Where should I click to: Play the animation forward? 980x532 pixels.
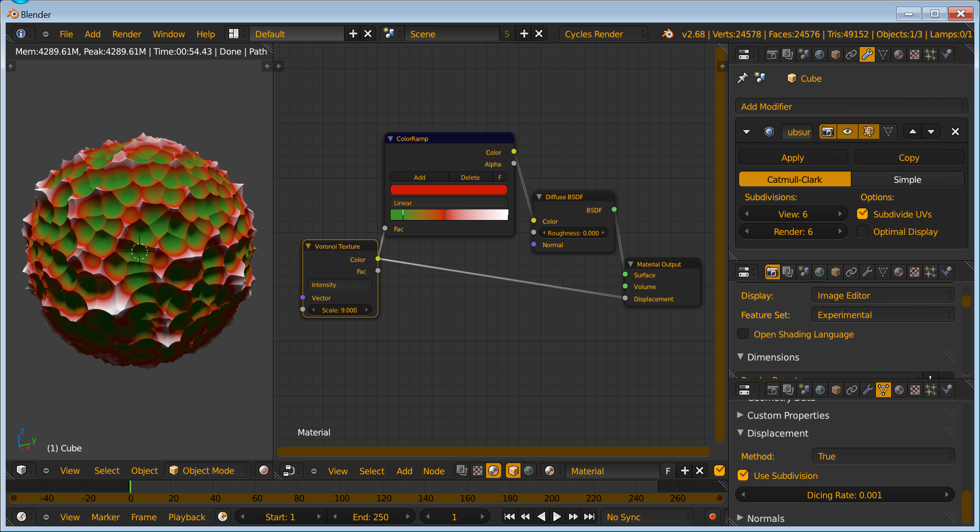click(x=557, y=517)
